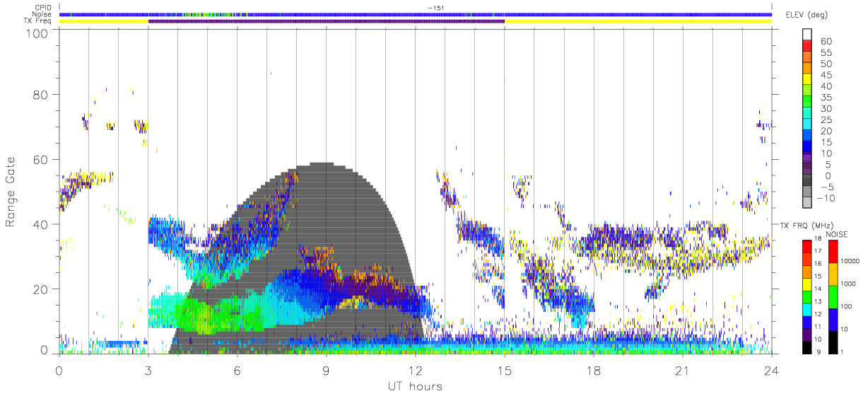The image size is (868, 401).
Task: Click the 21 tick label on UT hours axis
Action: tap(682, 371)
